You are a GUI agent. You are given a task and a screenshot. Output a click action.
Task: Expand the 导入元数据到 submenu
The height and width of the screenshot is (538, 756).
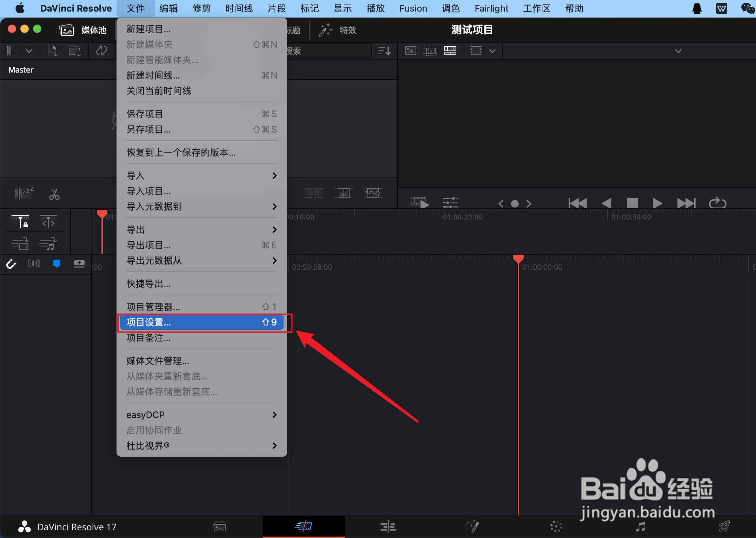tap(201, 206)
